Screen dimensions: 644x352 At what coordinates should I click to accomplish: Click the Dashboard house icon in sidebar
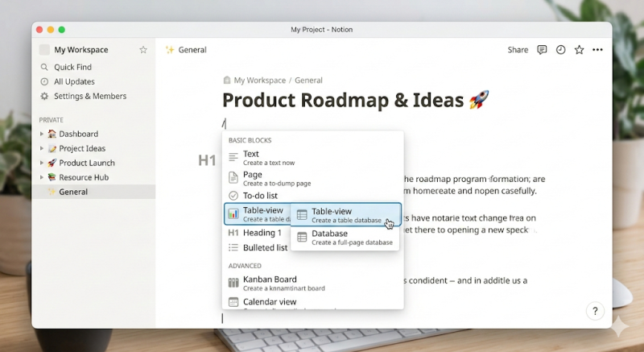(52, 134)
